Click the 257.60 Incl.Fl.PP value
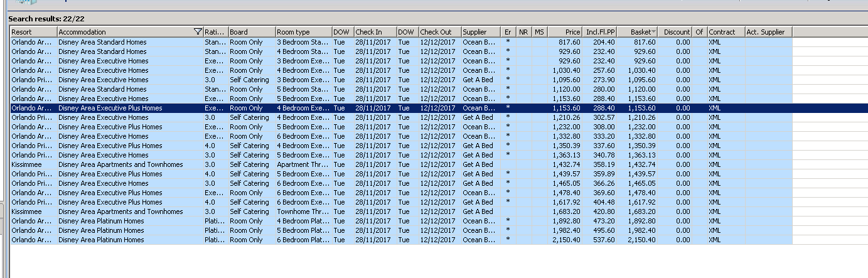The height and width of the screenshot is (278, 868). 603,70
